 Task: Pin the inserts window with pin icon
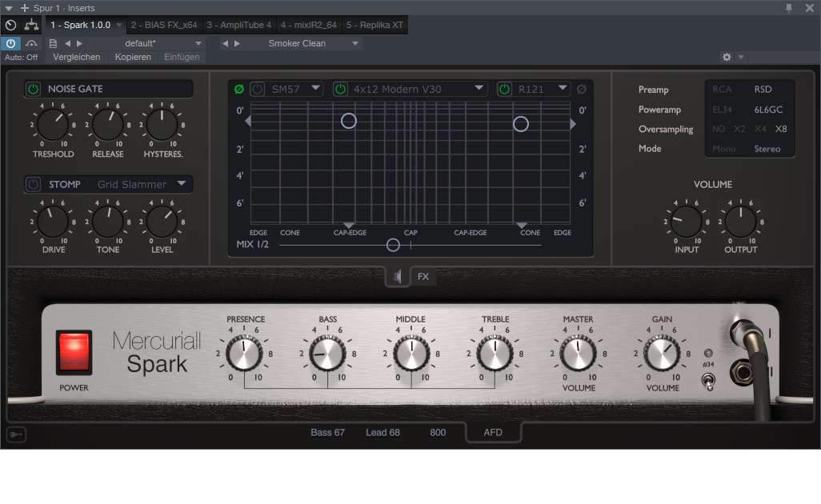click(789, 8)
